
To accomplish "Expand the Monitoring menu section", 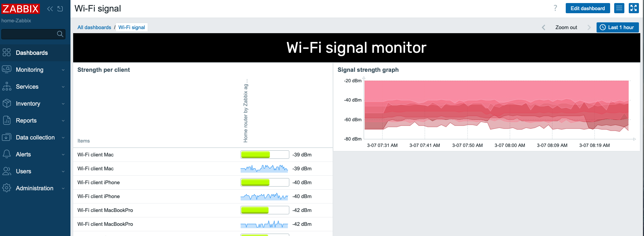I will [x=33, y=70].
